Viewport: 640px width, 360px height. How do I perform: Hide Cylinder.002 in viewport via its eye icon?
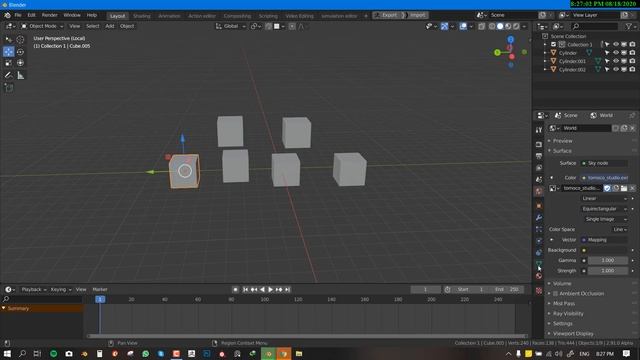(616, 69)
